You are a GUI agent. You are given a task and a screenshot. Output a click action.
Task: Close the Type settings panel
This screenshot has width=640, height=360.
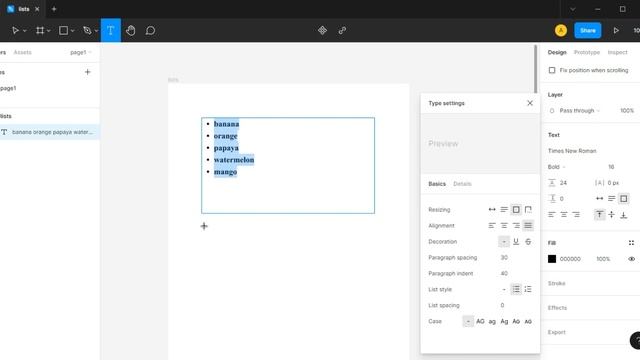(530, 103)
